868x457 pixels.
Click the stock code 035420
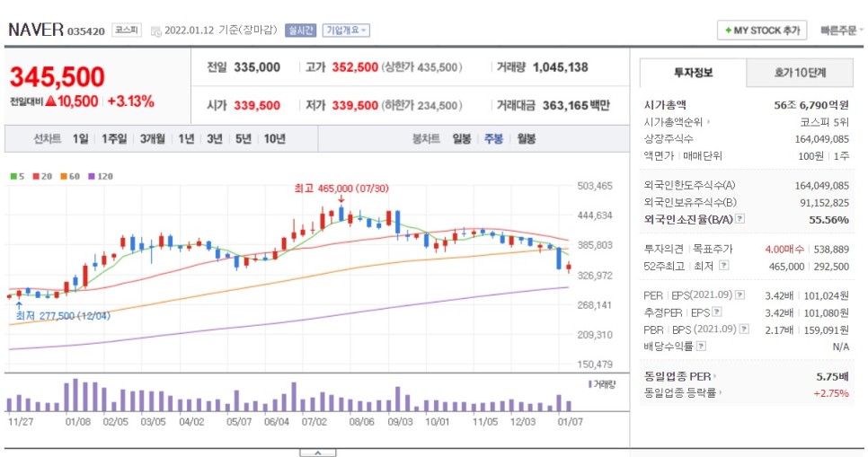(x=85, y=31)
